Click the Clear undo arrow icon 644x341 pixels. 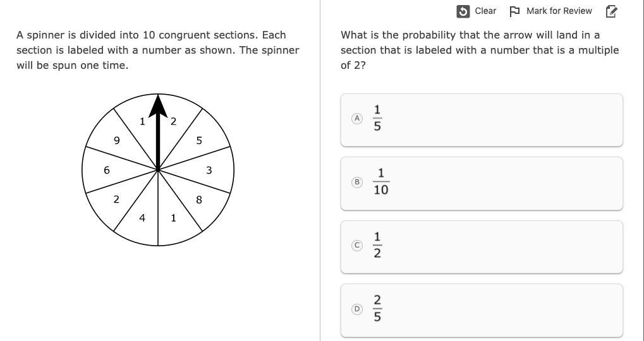[x=463, y=11]
